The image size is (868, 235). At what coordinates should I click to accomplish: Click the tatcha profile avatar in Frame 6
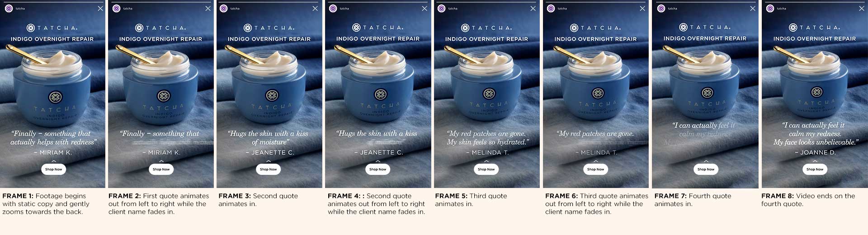tap(551, 8)
